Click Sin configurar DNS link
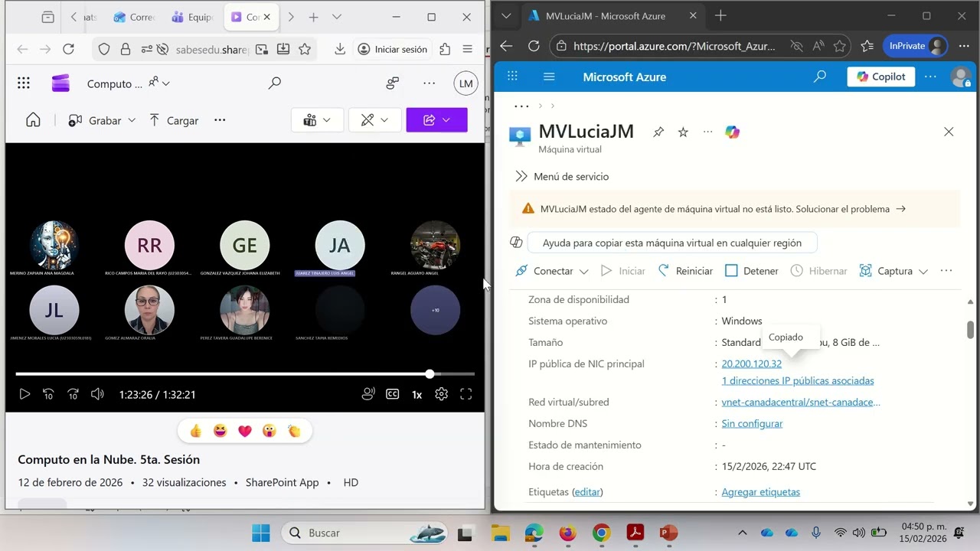The image size is (980, 551). click(x=752, y=424)
